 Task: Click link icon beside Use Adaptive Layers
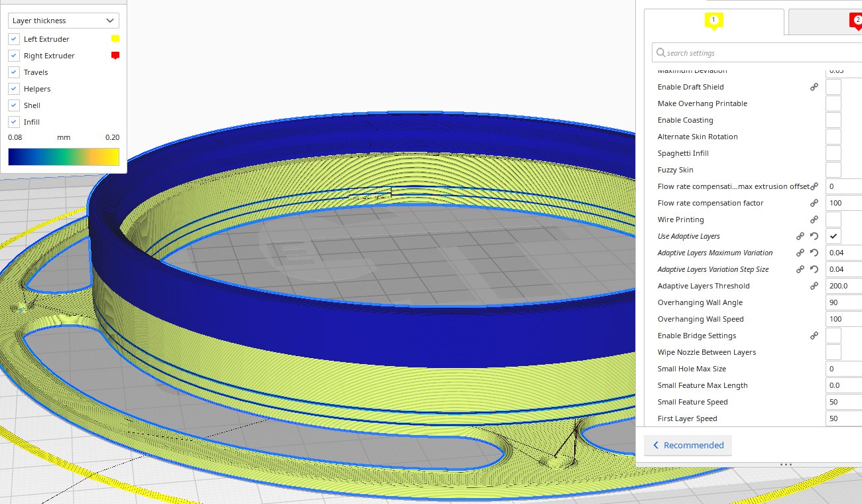800,236
